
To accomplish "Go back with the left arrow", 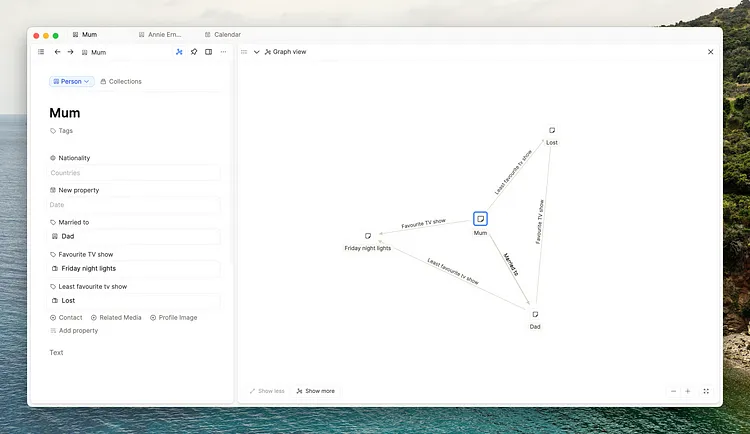I will (x=57, y=52).
